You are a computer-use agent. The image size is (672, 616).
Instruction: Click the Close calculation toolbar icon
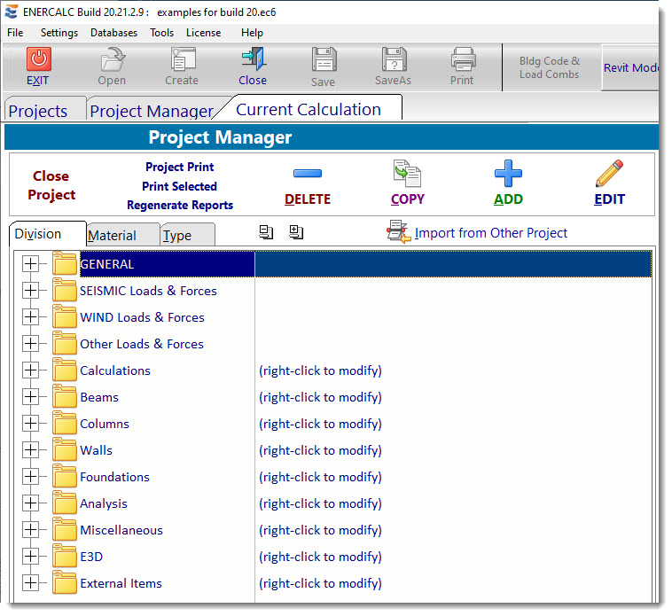click(x=252, y=59)
